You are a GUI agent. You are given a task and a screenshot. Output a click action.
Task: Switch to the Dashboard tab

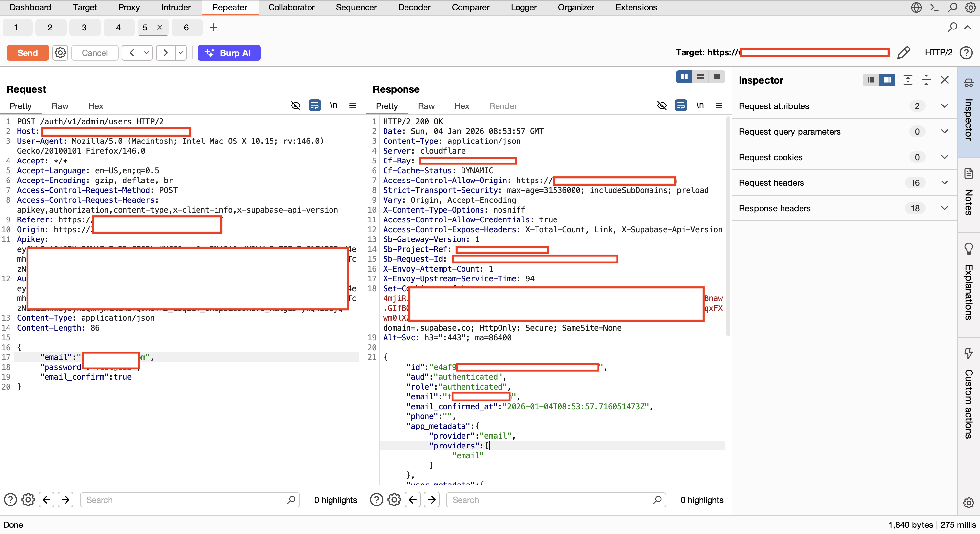pos(30,7)
